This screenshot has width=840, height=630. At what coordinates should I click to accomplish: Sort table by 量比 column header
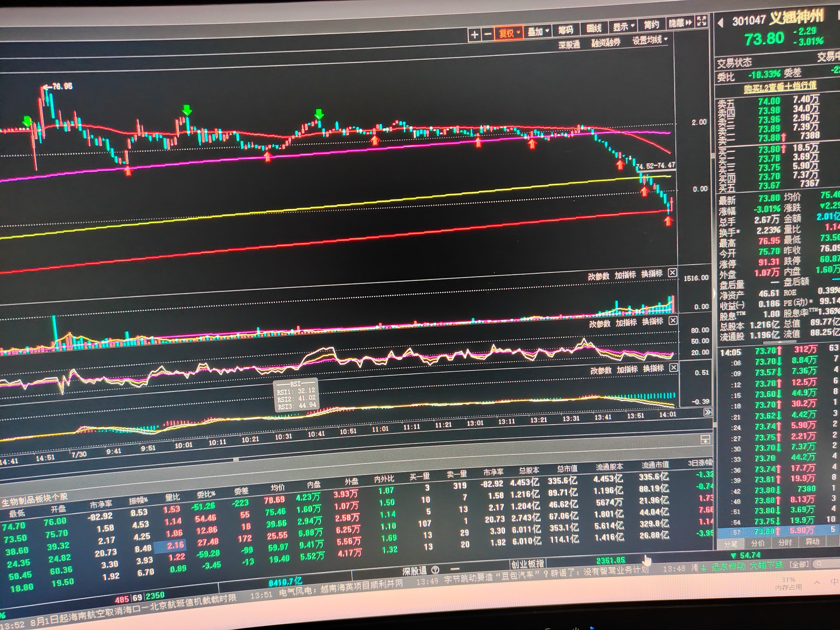tap(173, 497)
